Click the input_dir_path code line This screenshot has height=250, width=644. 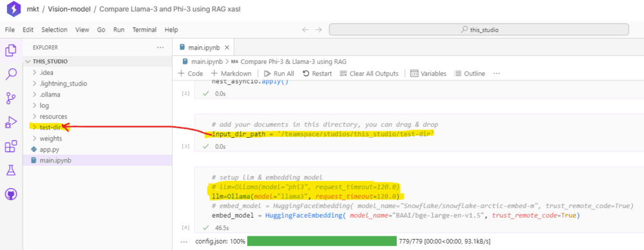click(x=323, y=135)
